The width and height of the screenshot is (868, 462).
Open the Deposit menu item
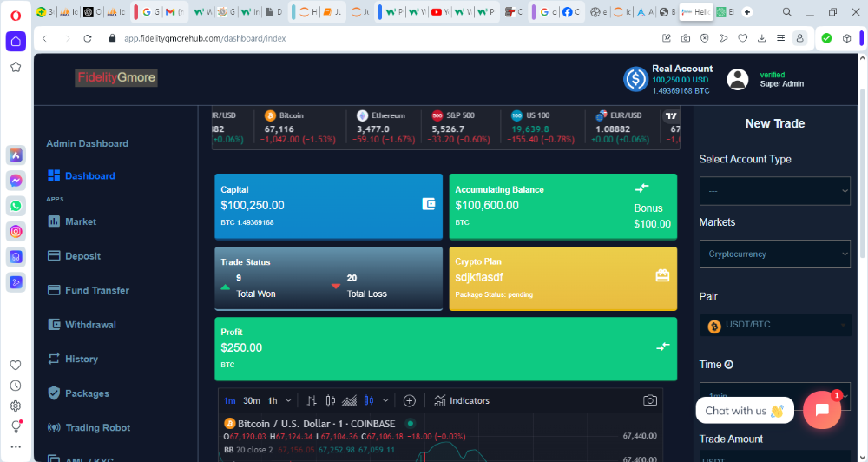click(82, 256)
